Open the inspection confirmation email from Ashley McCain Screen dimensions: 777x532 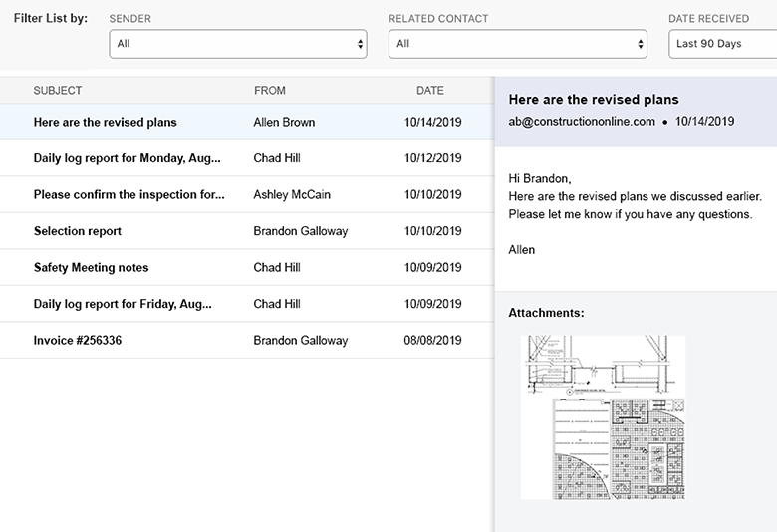(x=129, y=195)
